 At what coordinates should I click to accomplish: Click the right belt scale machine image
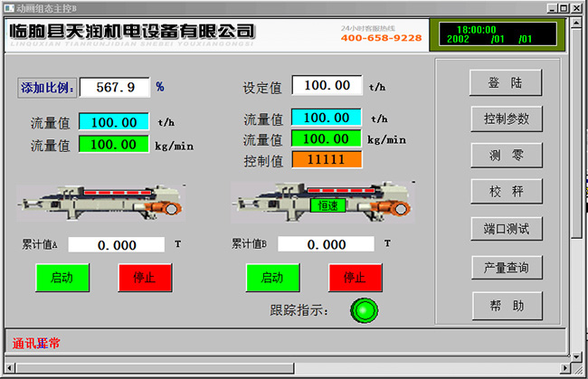323,202
